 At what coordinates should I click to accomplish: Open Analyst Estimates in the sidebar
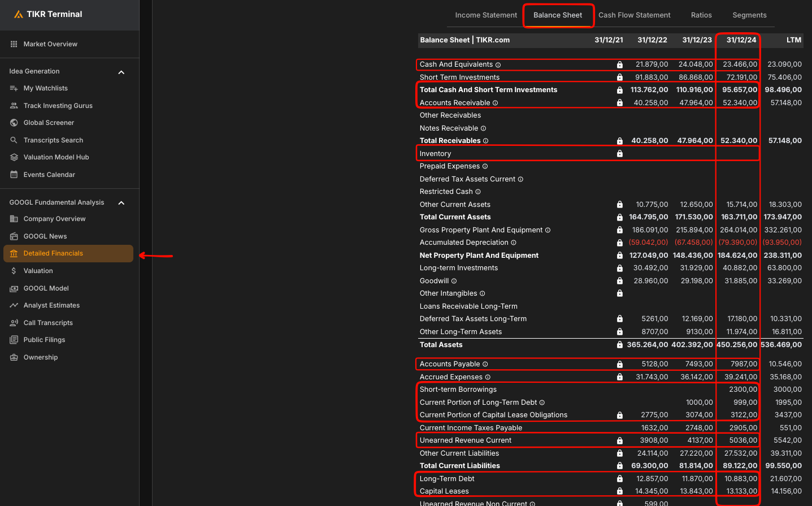(x=51, y=305)
